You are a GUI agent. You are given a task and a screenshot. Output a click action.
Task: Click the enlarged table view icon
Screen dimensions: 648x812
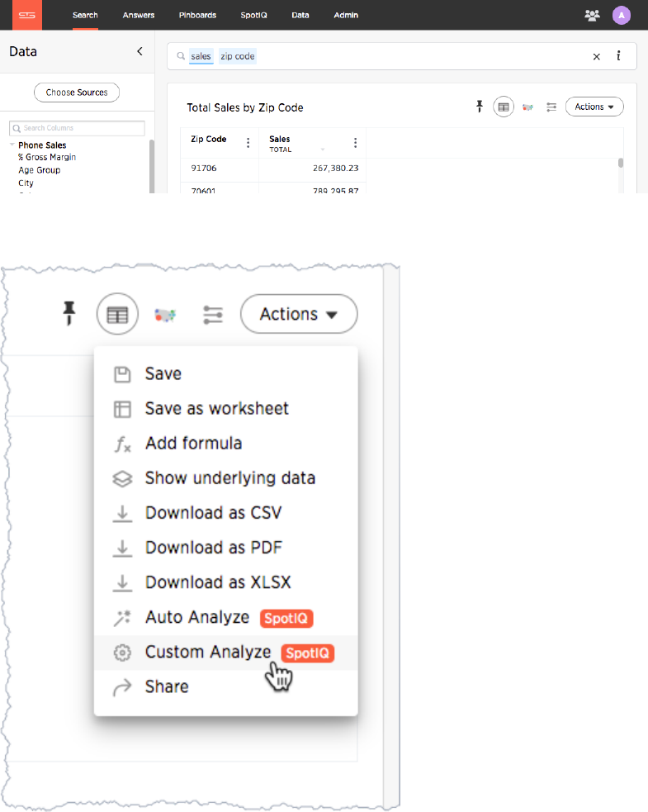(117, 314)
